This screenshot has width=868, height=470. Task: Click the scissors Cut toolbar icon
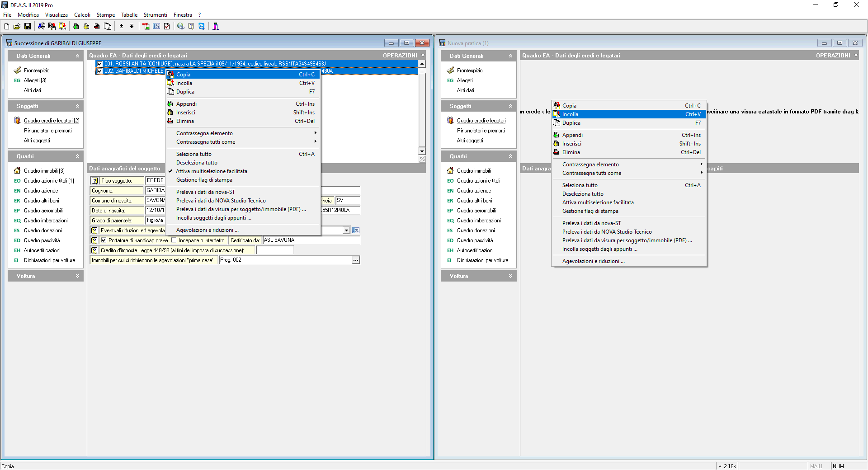[x=42, y=26]
